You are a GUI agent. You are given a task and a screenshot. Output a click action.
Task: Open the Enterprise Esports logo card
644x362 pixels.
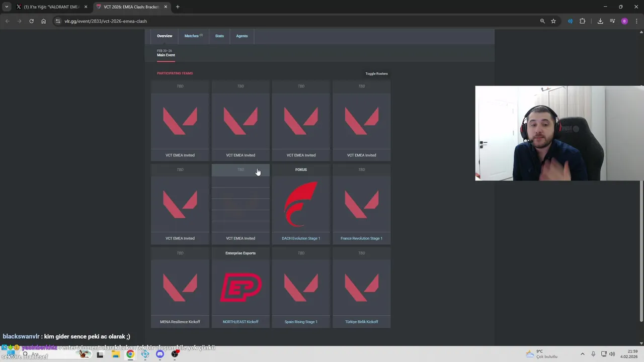(240, 288)
